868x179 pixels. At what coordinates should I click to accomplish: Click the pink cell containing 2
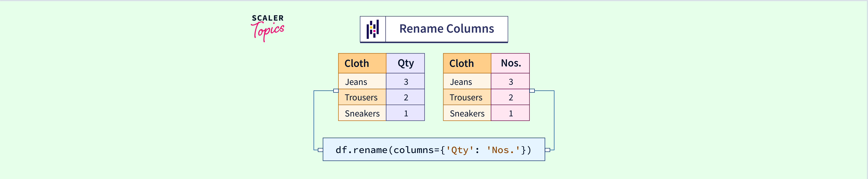click(510, 97)
